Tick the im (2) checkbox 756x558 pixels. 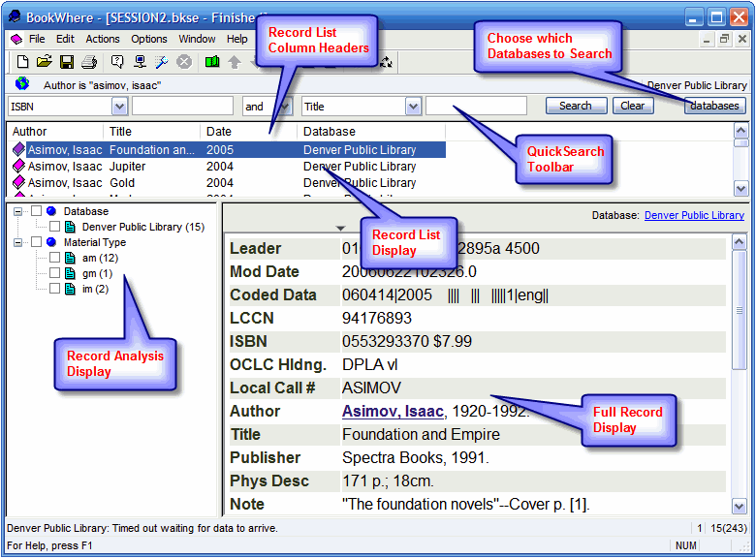tap(55, 289)
